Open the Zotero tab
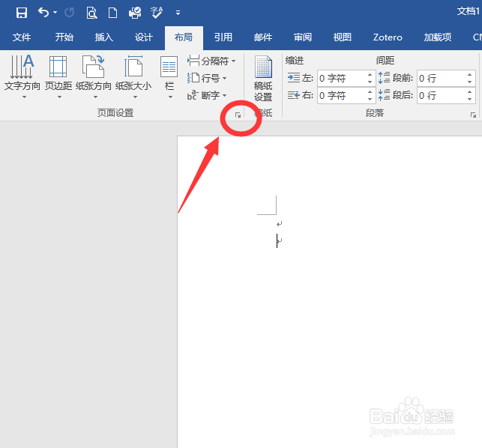482x448 pixels. coord(388,37)
